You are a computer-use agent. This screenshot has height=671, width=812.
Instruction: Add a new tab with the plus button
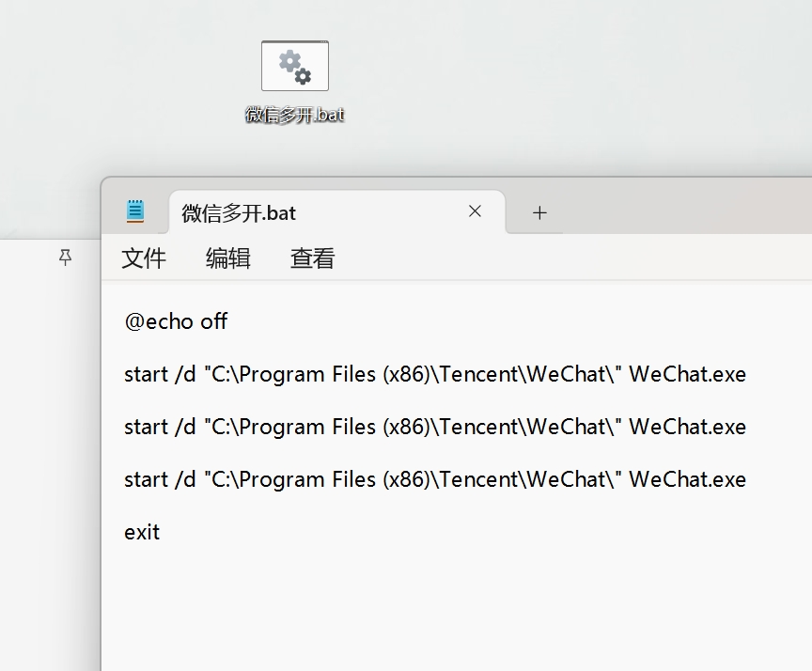(539, 212)
